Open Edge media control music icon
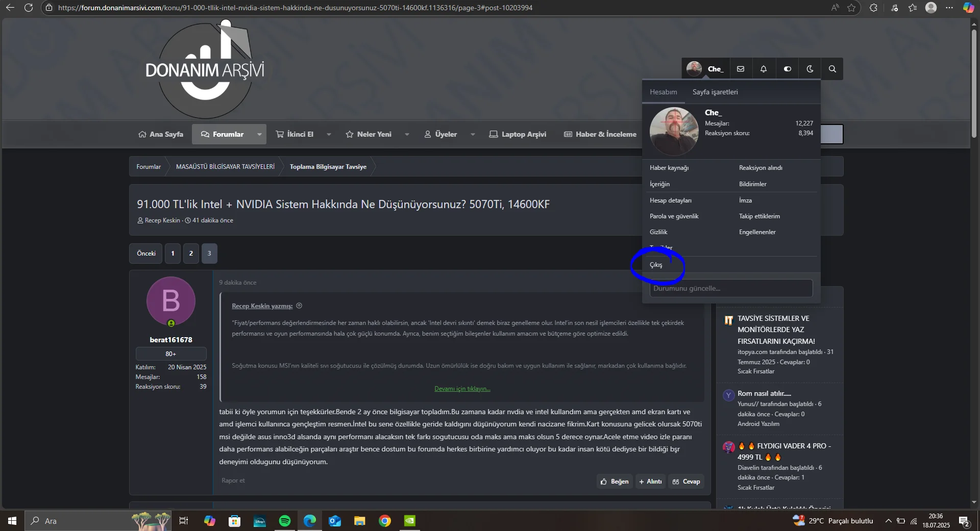Image resolution: width=980 pixels, height=531 pixels. 894,8
